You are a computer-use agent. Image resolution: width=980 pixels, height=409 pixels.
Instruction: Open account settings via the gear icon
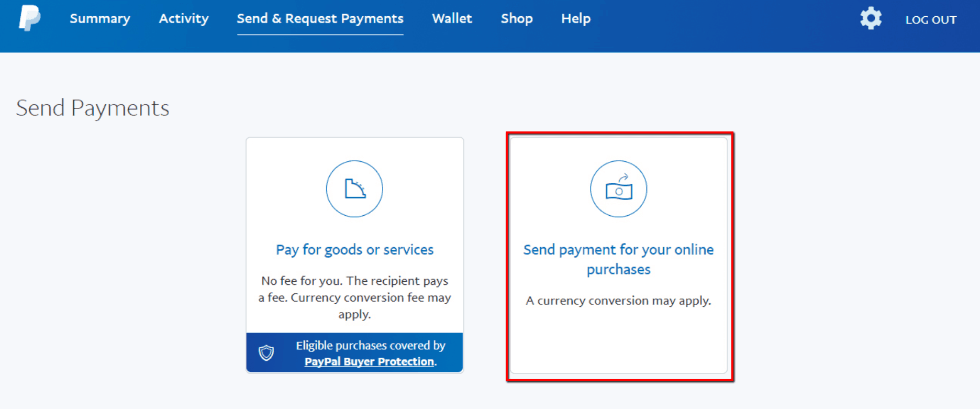point(871,19)
